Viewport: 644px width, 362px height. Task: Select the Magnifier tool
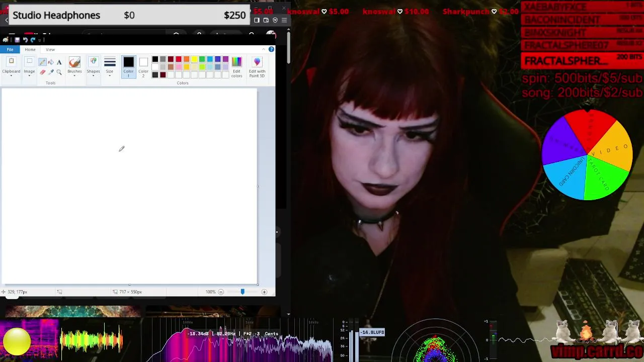pyautogui.click(x=59, y=72)
